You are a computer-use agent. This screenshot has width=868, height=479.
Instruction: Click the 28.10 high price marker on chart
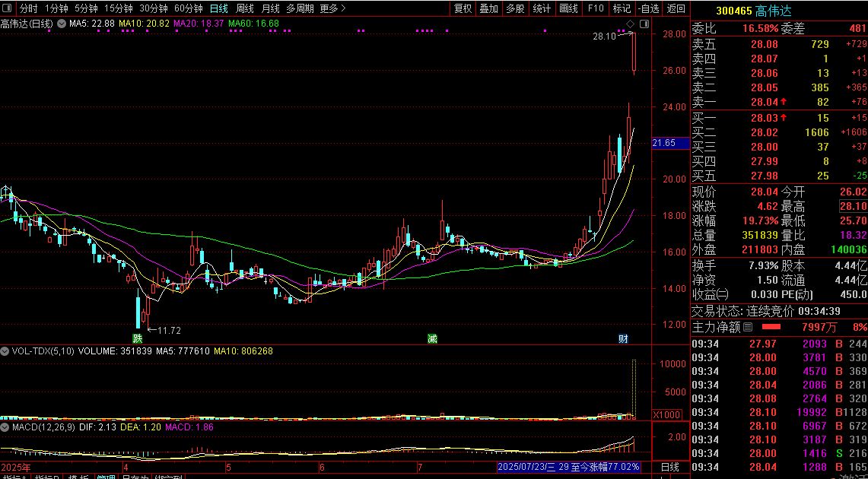[604, 36]
